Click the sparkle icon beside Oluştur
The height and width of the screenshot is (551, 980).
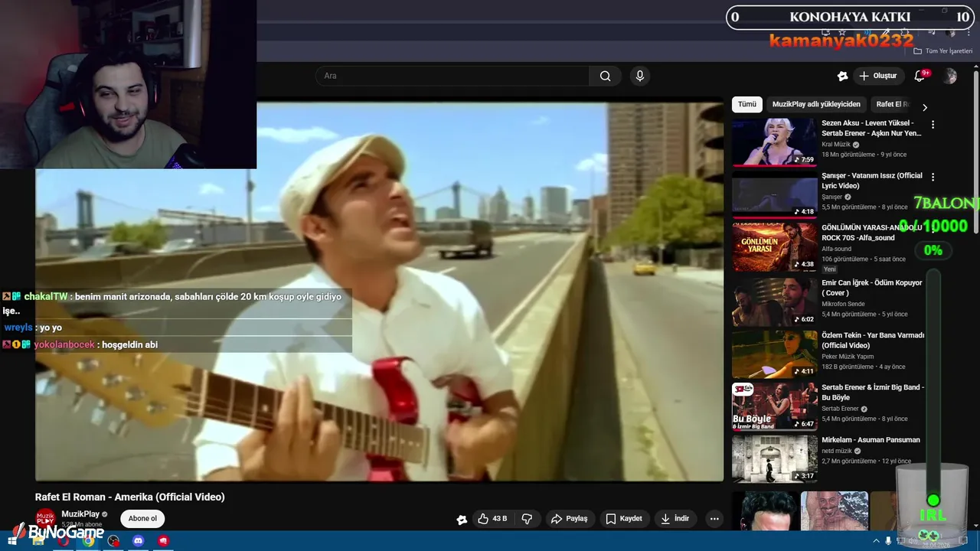pyautogui.click(x=842, y=76)
